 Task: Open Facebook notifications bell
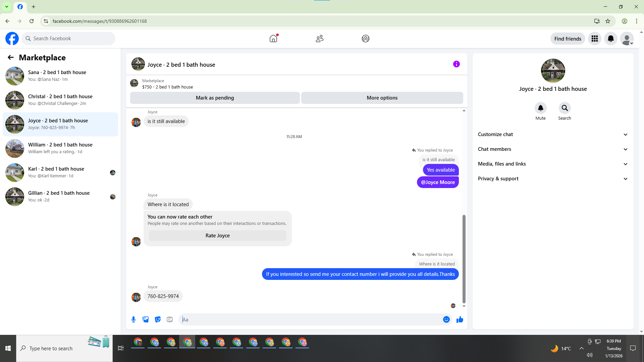pos(610,39)
